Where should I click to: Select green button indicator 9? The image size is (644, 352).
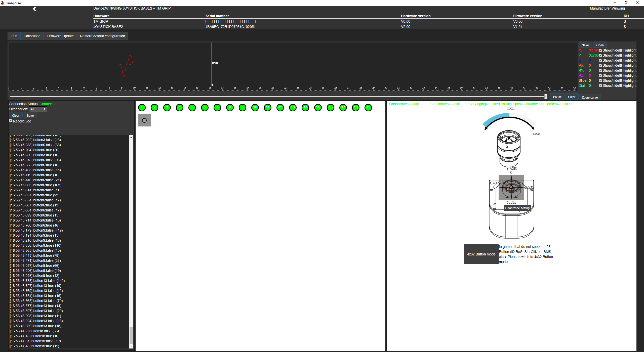pos(243,108)
